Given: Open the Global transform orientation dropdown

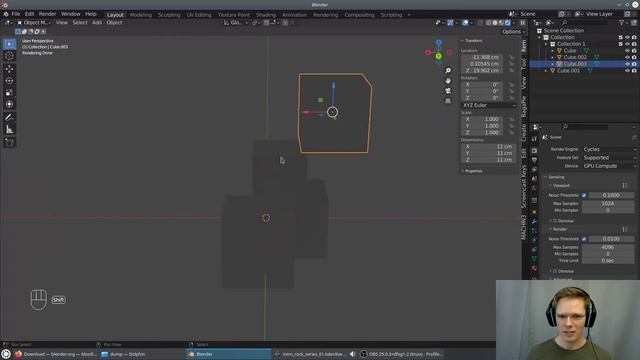Looking at the screenshot, I should [x=236, y=23].
